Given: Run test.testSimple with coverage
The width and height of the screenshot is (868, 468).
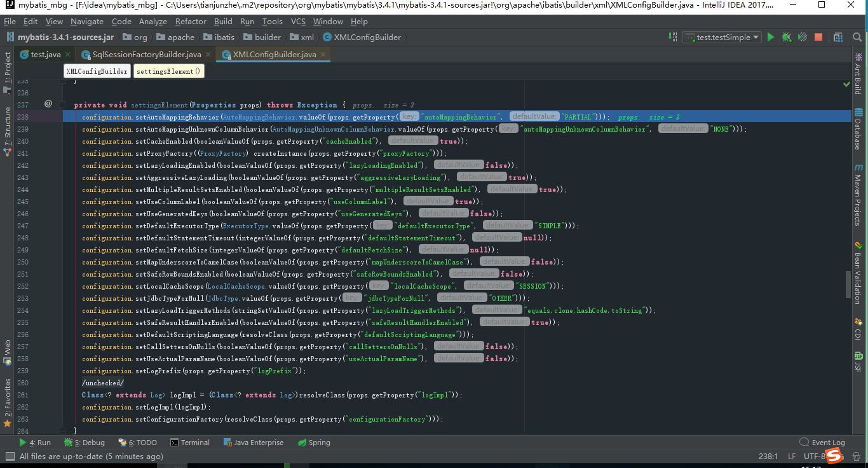Looking at the screenshot, I should [x=801, y=37].
